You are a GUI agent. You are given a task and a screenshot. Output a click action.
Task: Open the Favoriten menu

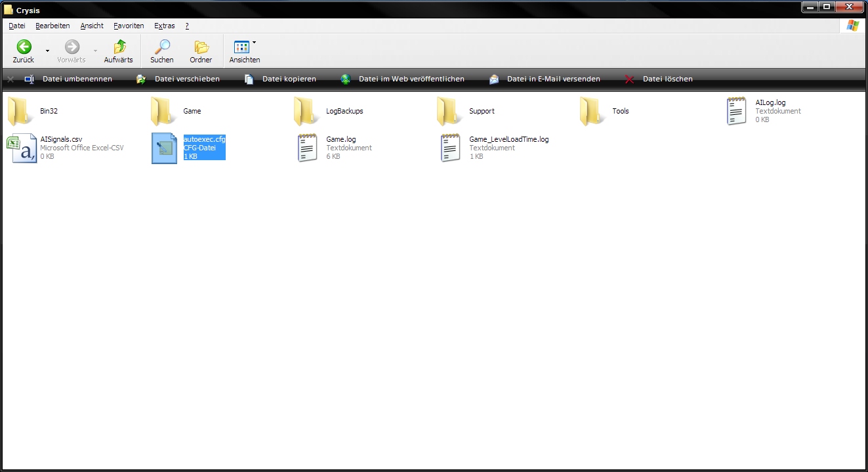(129, 26)
